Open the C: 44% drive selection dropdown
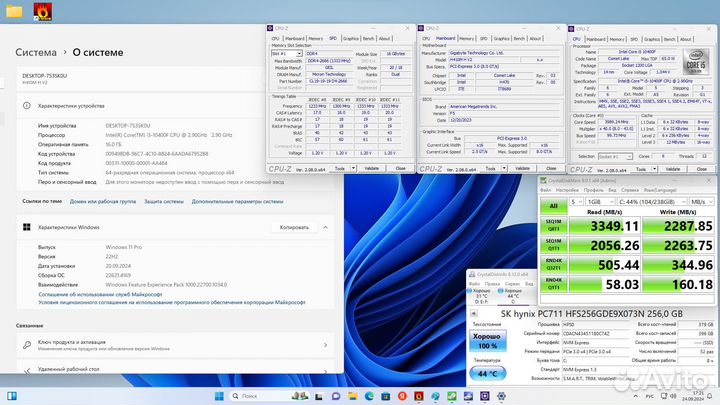720x405 pixels. point(652,202)
